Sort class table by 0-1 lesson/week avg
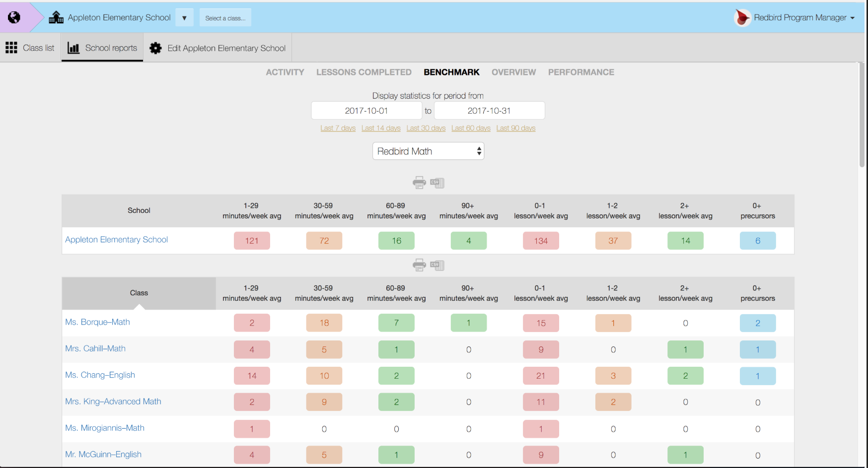 pyautogui.click(x=541, y=293)
